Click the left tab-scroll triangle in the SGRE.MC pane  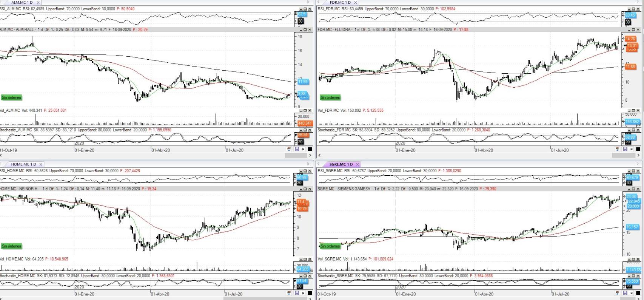tap(318, 164)
